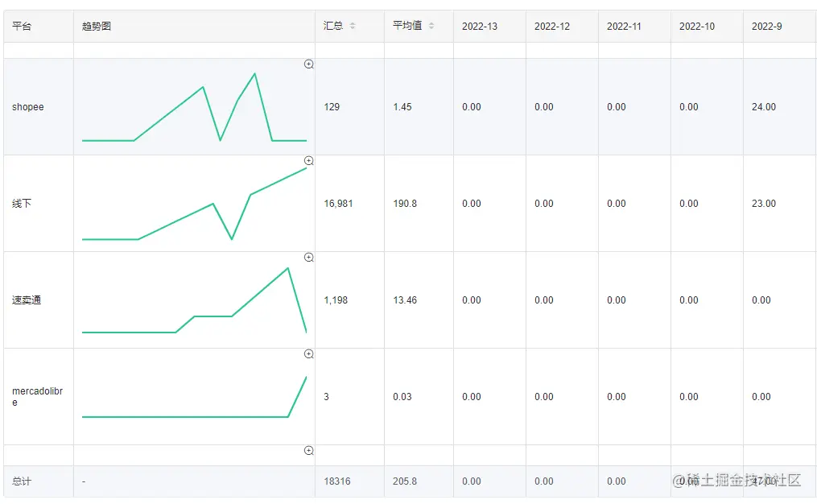The height and width of the screenshot is (504, 817).
Task: Open the 速卖通 trend line chart
Action: point(194,300)
